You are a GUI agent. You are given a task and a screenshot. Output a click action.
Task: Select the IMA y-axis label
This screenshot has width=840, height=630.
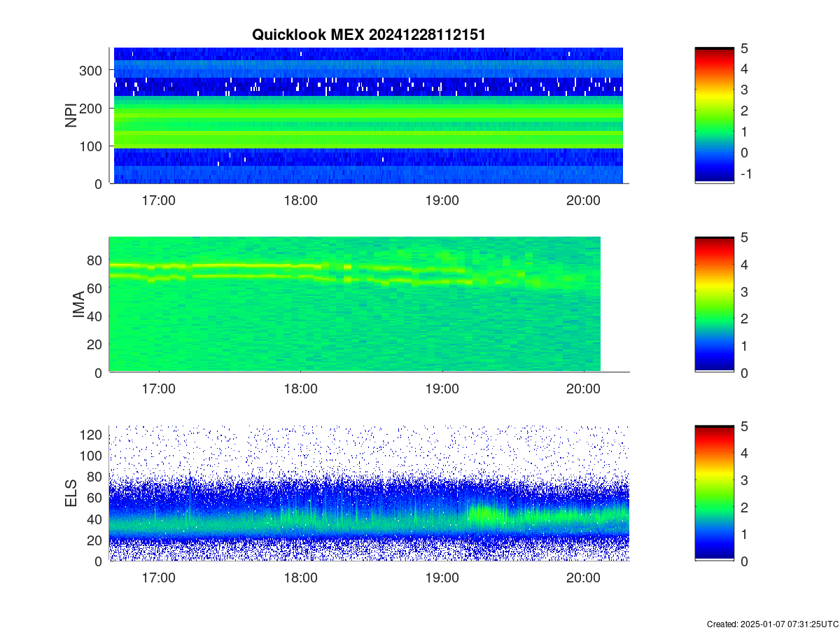point(78,304)
